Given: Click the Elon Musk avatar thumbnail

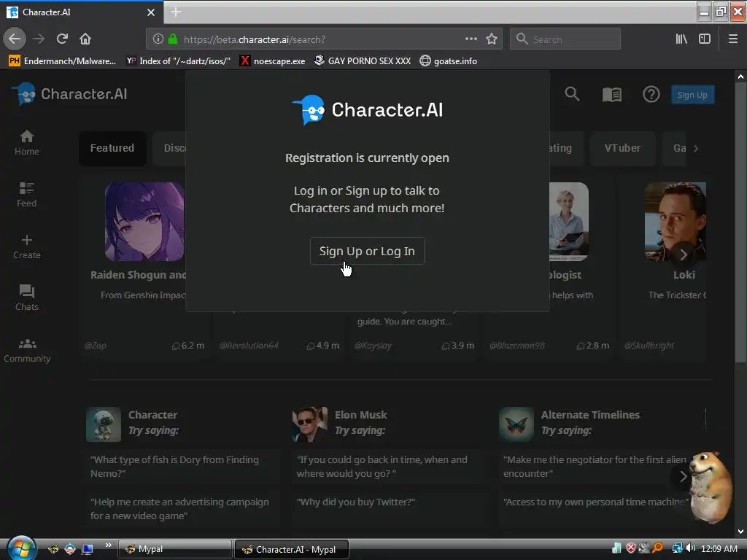Looking at the screenshot, I should point(309,424).
